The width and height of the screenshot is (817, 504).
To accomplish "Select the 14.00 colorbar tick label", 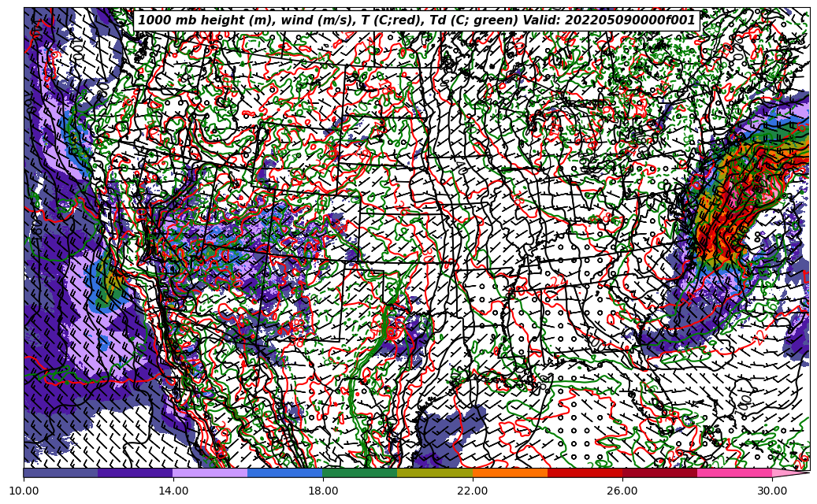I will [x=173, y=491].
